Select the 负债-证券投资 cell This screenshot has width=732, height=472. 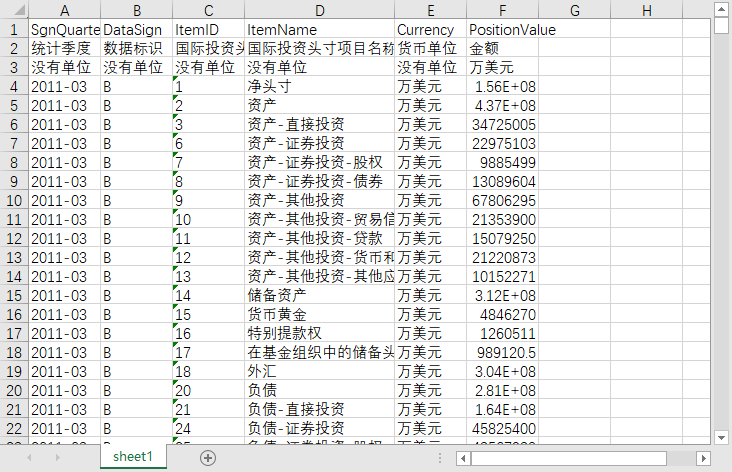point(320,429)
